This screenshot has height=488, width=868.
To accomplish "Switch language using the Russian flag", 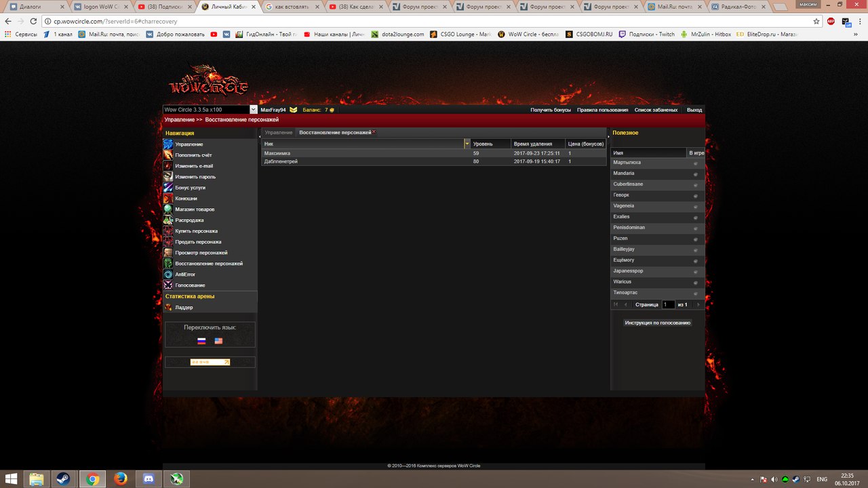I will point(201,341).
